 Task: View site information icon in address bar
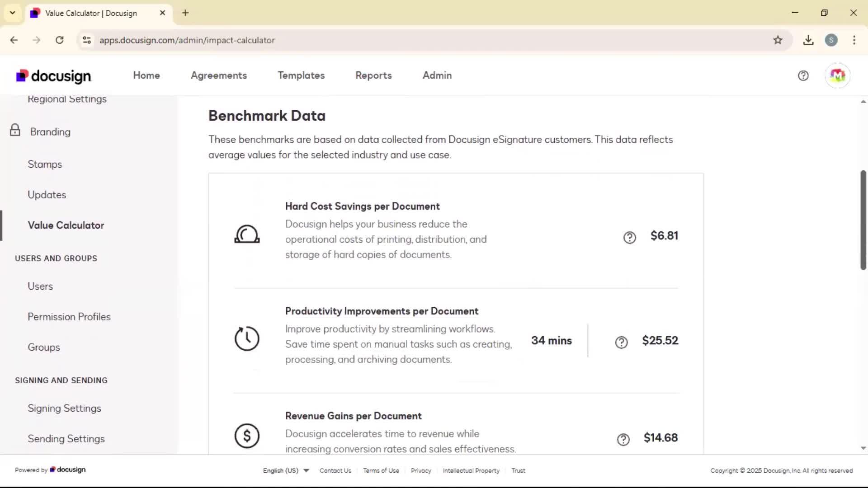click(x=87, y=40)
